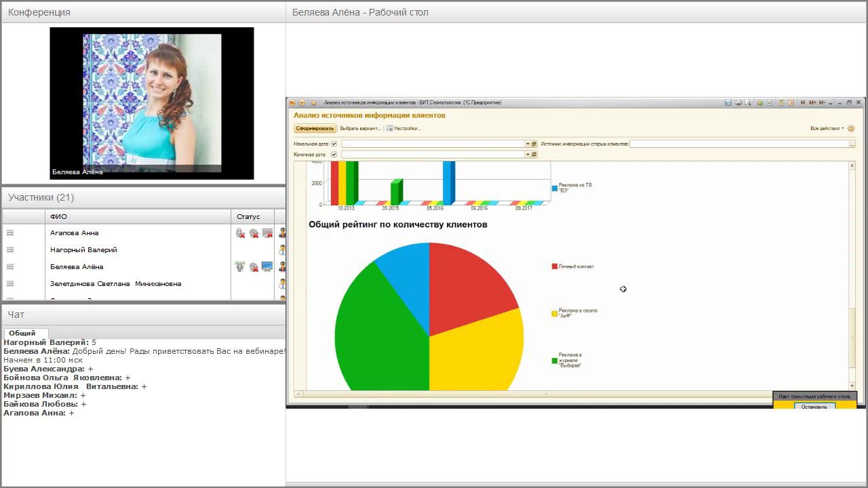Viewport: 868px width, 488px height.
Task: Click the yellow Реклама в газете legend swatch
Action: pos(555,314)
